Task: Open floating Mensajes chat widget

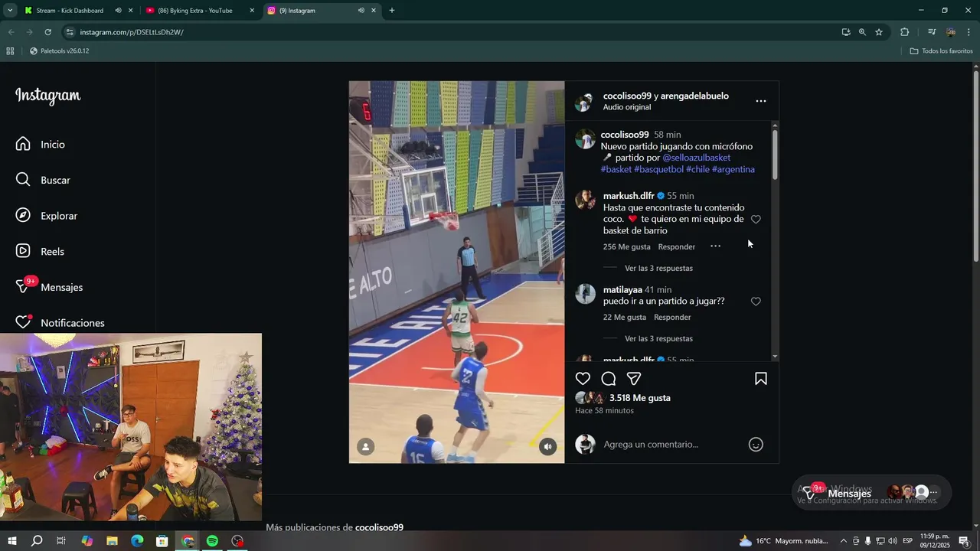Action: point(872,493)
